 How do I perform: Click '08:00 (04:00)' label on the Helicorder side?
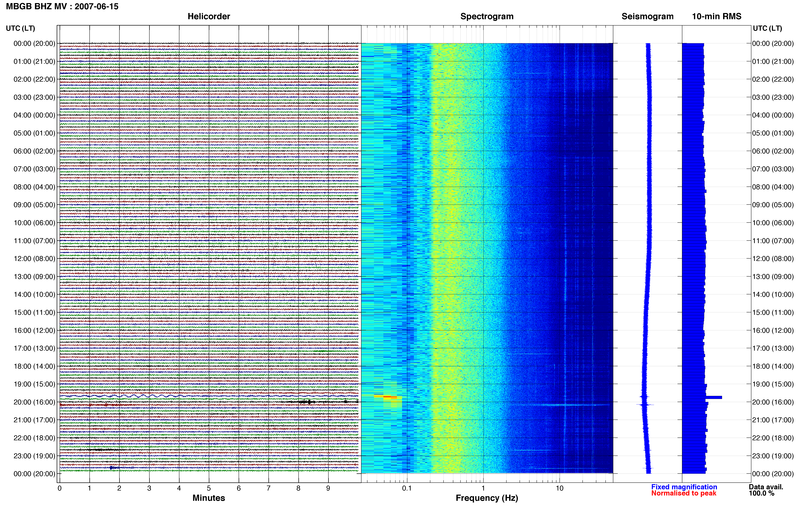coord(34,187)
